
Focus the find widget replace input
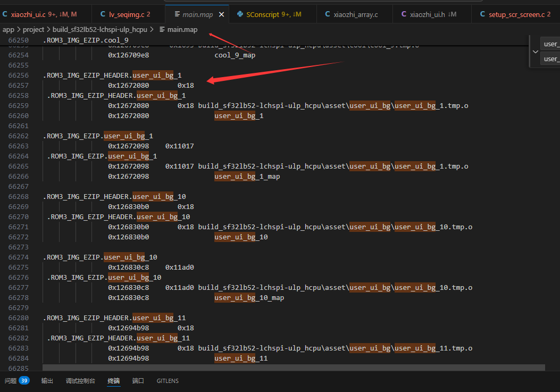click(x=550, y=59)
